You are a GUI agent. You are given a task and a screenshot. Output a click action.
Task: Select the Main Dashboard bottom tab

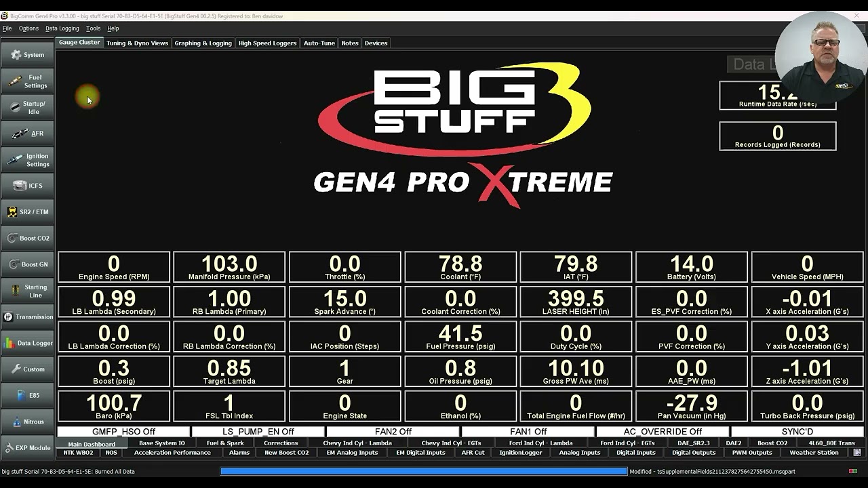[x=92, y=444]
